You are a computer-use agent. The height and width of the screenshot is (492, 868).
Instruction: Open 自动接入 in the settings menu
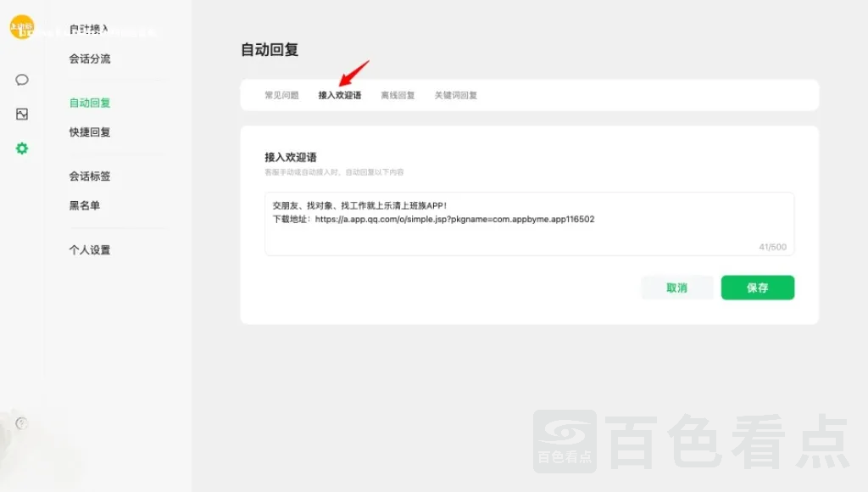(89, 30)
